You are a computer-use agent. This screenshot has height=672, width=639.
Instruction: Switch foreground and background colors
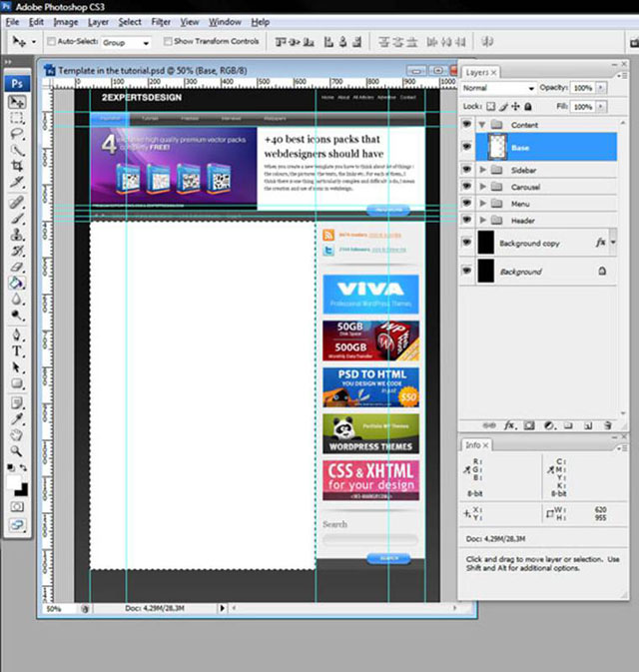(x=23, y=467)
